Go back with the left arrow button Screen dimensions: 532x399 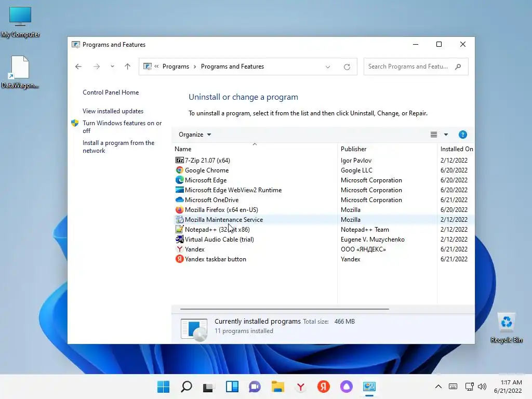(x=78, y=66)
